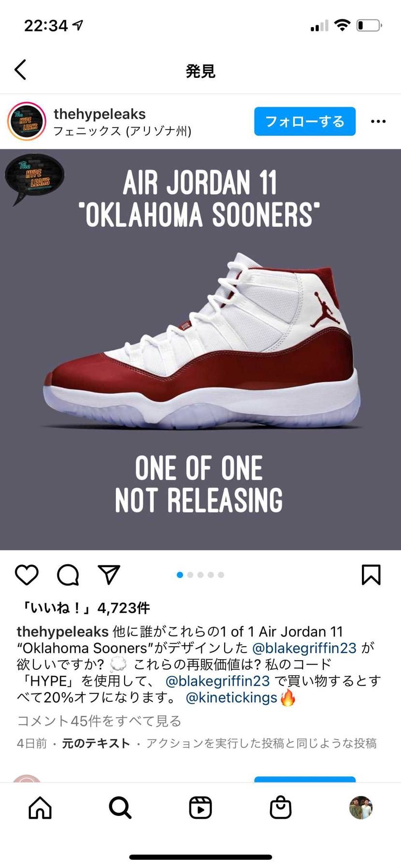Save post using the bookmark icon

371,575
